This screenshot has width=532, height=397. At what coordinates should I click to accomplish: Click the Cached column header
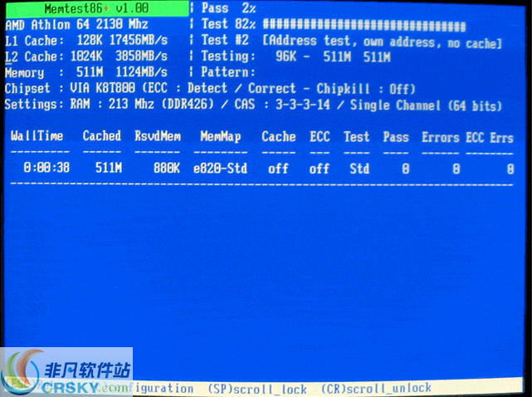pyautogui.click(x=102, y=136)
